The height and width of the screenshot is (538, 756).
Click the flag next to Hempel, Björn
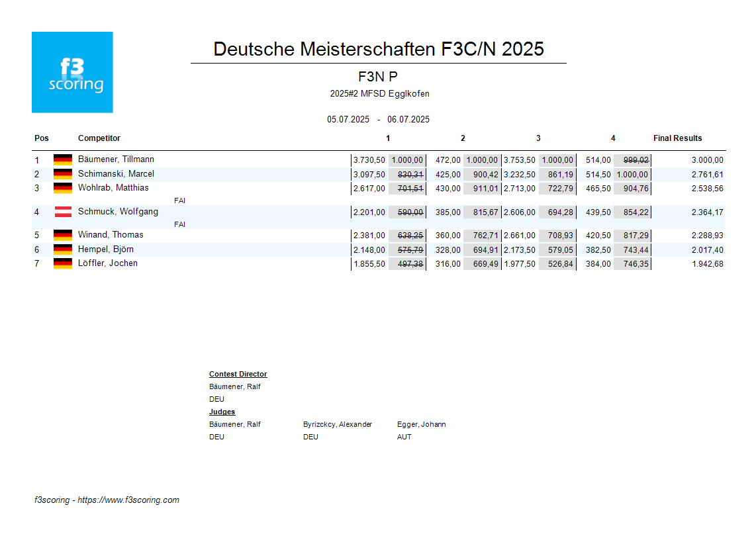point(63,249)
